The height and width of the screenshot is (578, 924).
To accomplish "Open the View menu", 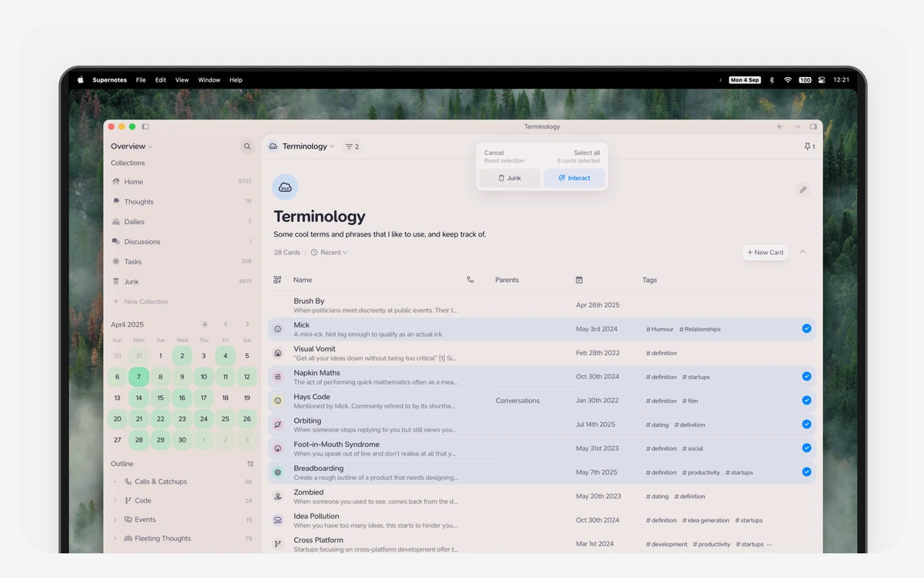I will (x=182, y=80).
